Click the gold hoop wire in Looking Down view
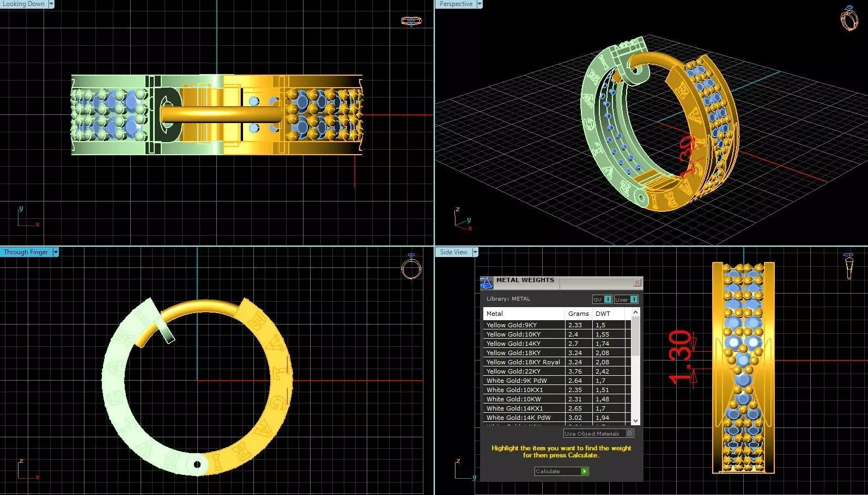Screen dimensions: 868x495 click(221, 114)
